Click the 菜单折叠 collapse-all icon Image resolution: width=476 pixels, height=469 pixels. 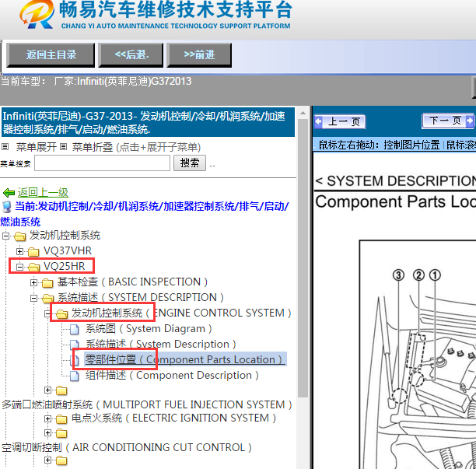tap(63, 147)
